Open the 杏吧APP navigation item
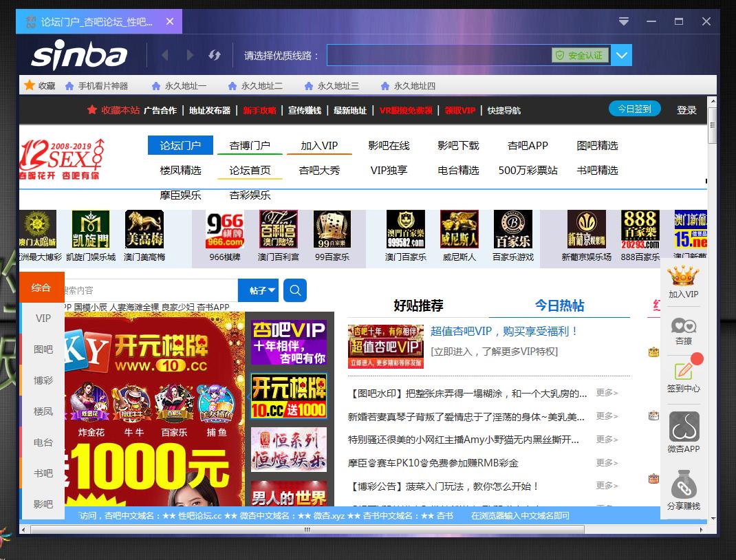Viewport: 736px width, 560px height. [x=528, y=146]
